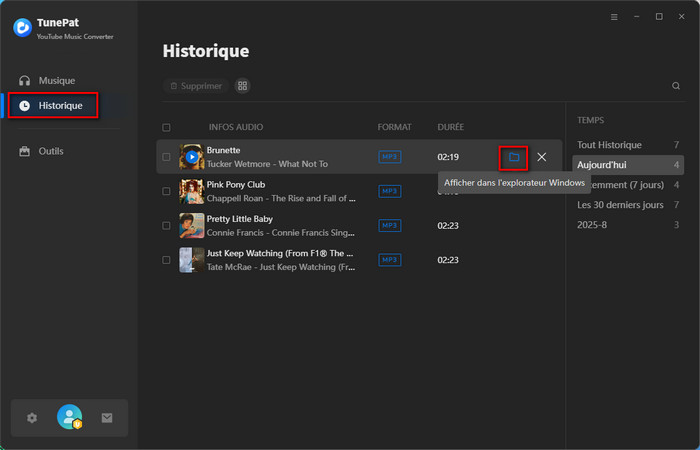700x450 pixels.
Task: Open the user account avatar
Action: (69, 417)
